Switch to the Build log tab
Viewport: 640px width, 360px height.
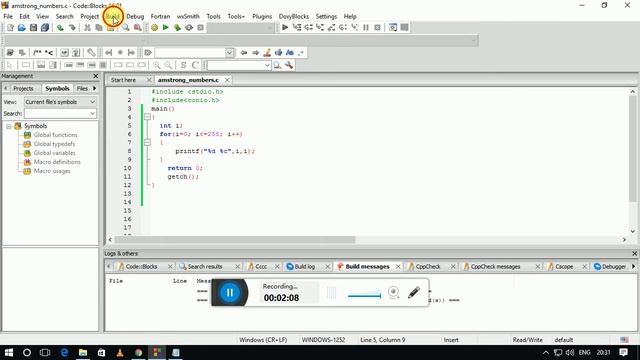pyautogui.click(x=304, y=267)
